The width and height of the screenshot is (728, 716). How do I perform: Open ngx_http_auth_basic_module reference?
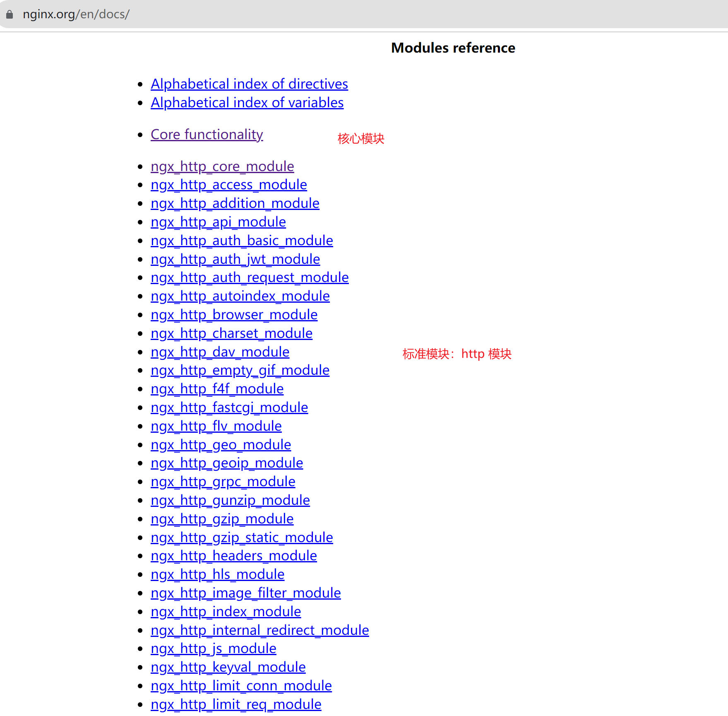(x=242, y=241)
